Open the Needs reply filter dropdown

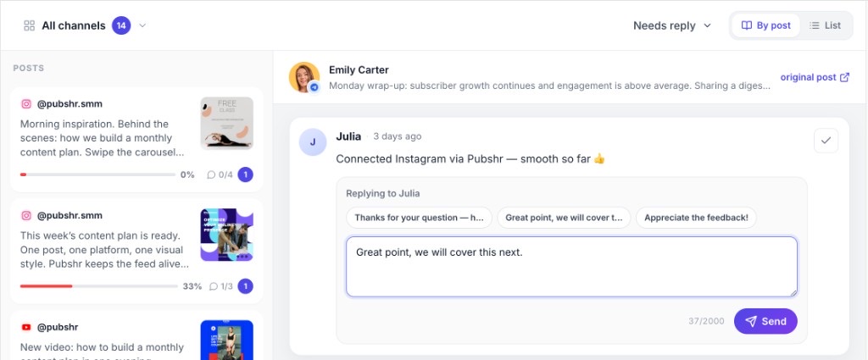672,25
